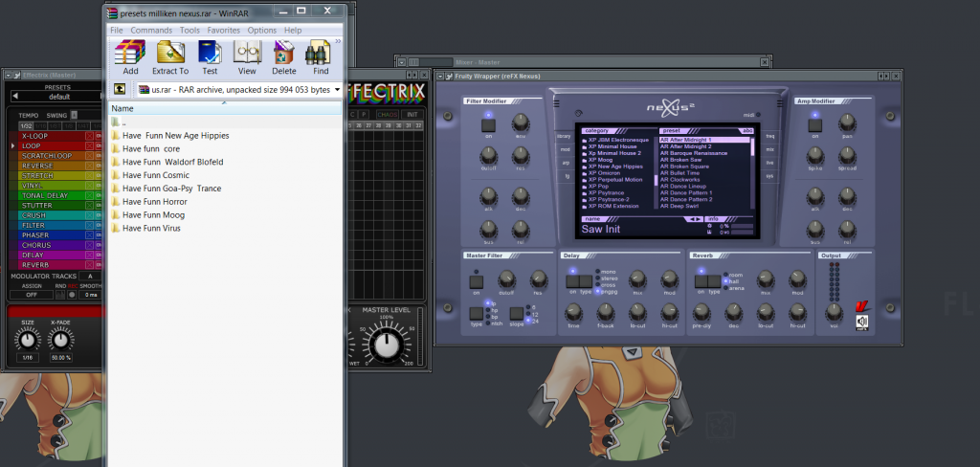Click the red V logo in Nexus Output
This screenshot has width=980, height=467.
(862, 307)
